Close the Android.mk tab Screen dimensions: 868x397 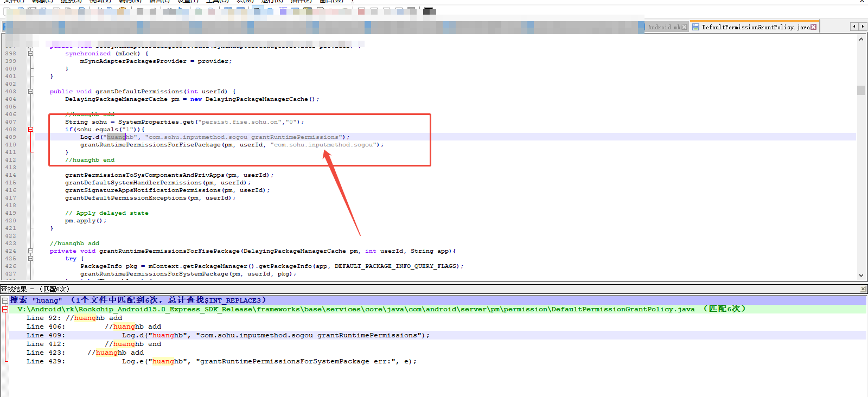(685, 27)
